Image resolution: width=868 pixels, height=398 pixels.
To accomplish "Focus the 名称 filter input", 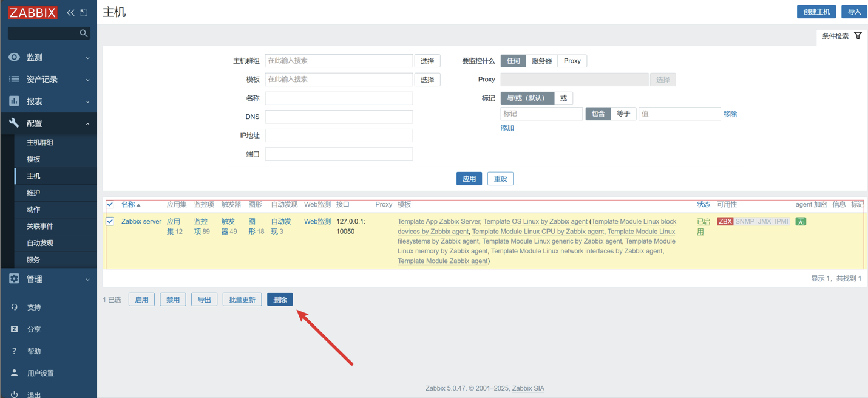I will pos(339,98).
